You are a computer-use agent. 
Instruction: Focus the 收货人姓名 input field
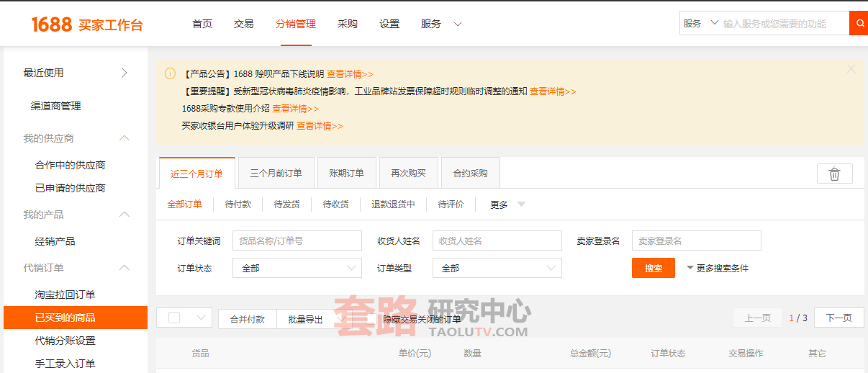pyautogui.click(x=497, y=241)
